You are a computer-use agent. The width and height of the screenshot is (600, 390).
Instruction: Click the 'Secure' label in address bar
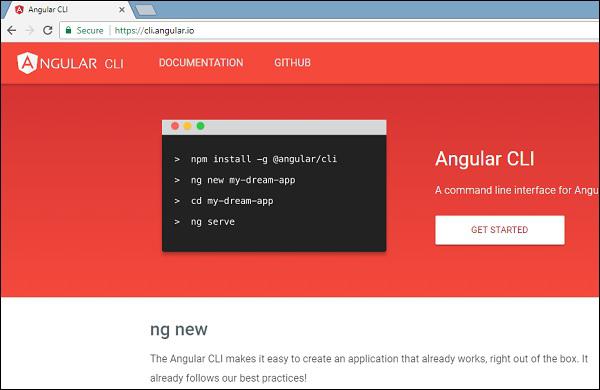tap(90, 30)
